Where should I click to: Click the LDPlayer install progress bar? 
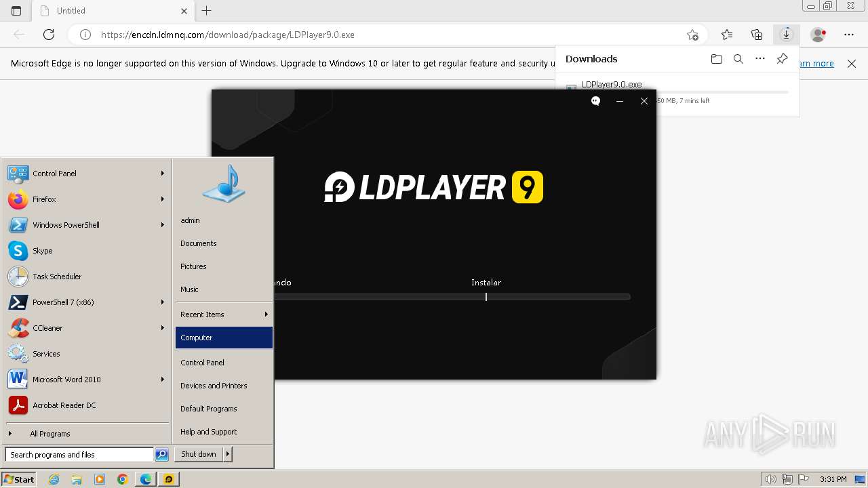point(452,297)
